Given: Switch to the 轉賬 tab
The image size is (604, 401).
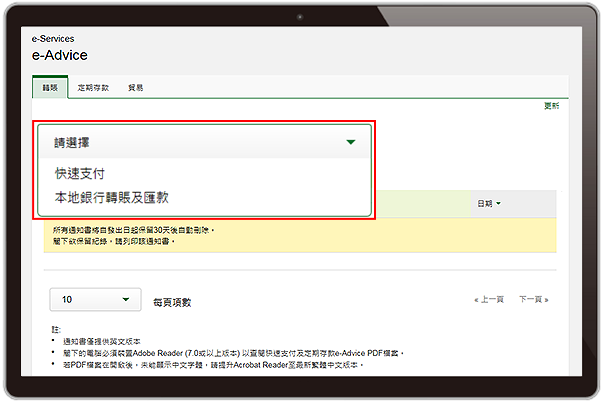Looking at the screenshot, I should pyautogui.click(x=50, y=87).
